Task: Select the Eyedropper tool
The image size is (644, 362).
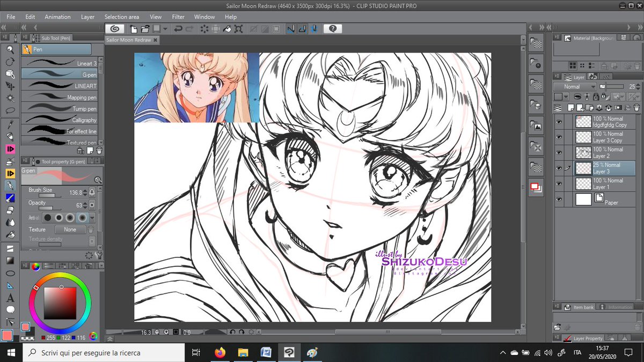Action: coord(10,124)
